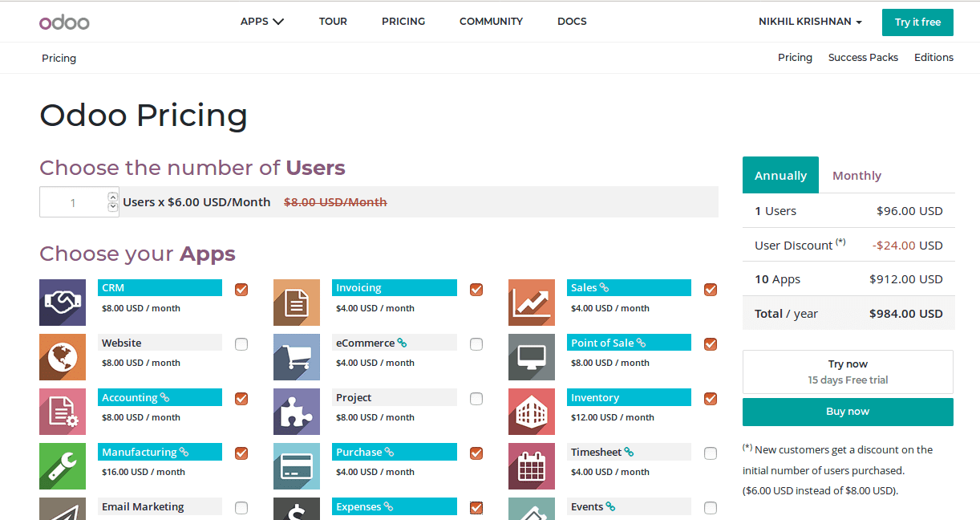This screenshot has width=980, height=520.
Task: Click the Odoo logo
Action: coord(64,22)
